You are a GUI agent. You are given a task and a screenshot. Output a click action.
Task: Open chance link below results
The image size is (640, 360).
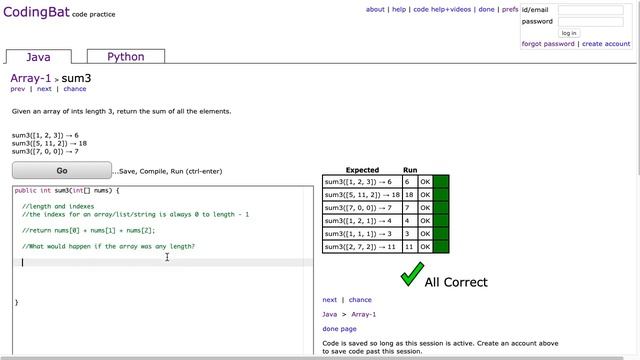click(360, 300)
